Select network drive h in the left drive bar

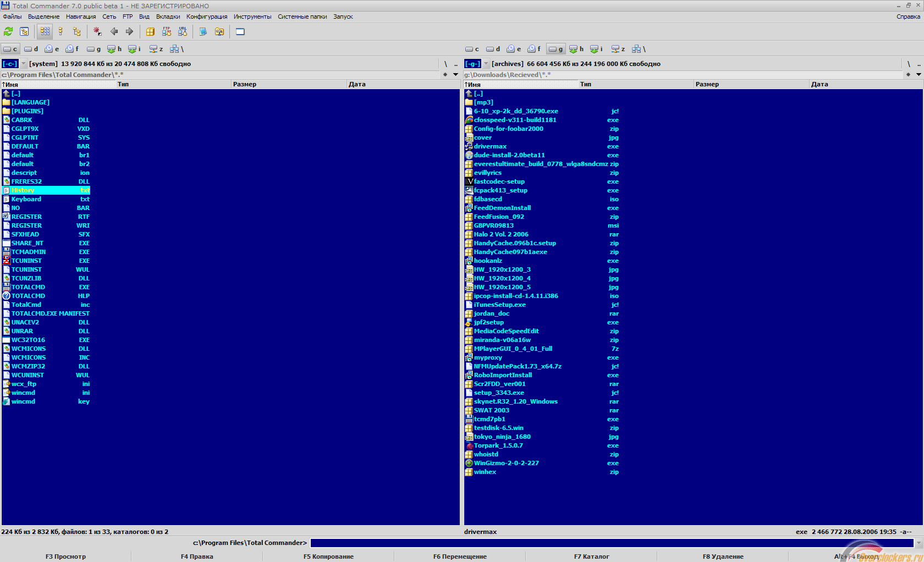tap(114, 49)
